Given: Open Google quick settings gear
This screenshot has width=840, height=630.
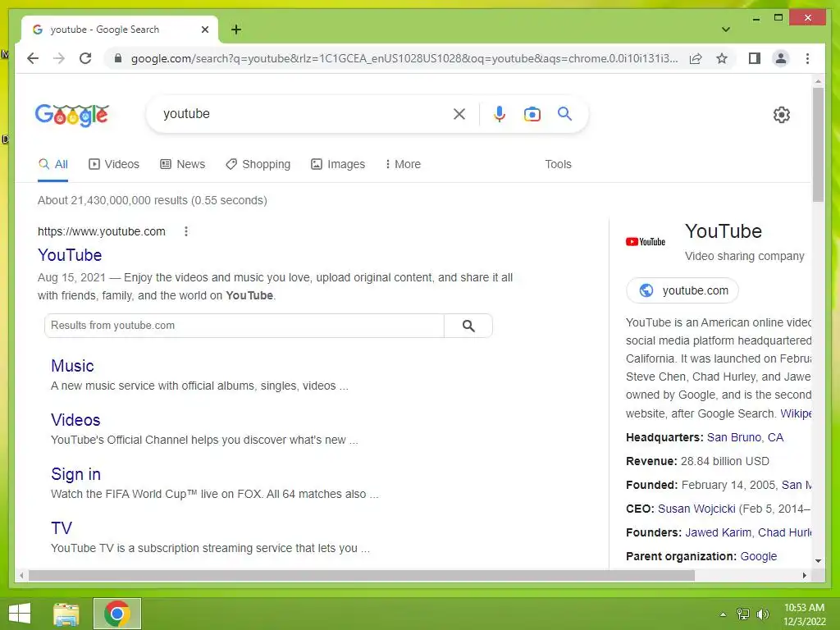Looking at the screenshot, I should click(x=781, y=114).
